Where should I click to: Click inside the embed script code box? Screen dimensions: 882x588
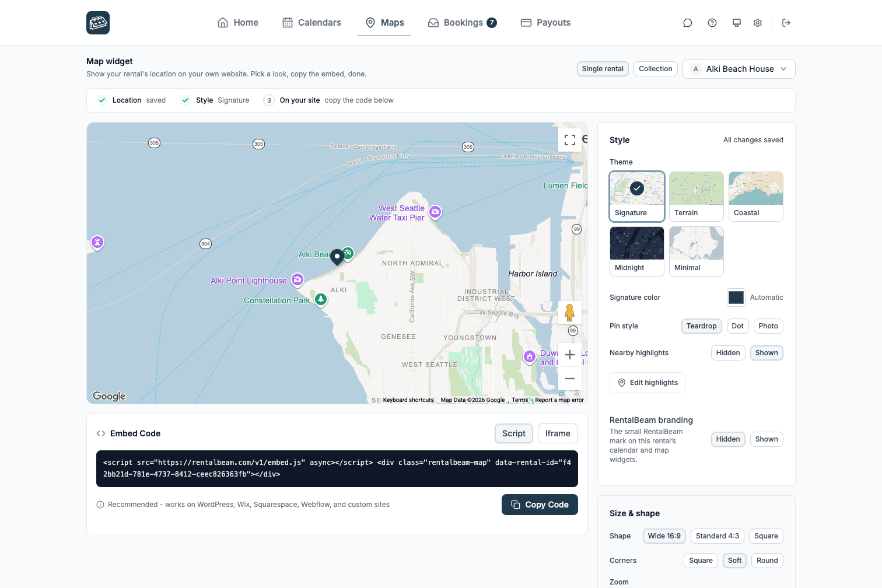coord(337,468)
